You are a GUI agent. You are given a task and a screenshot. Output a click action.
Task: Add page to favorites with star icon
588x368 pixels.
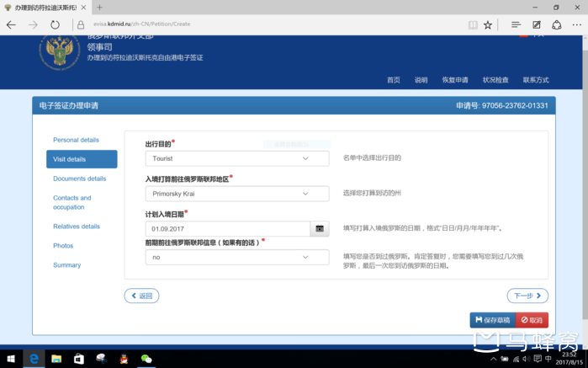[x=488, y=25]
